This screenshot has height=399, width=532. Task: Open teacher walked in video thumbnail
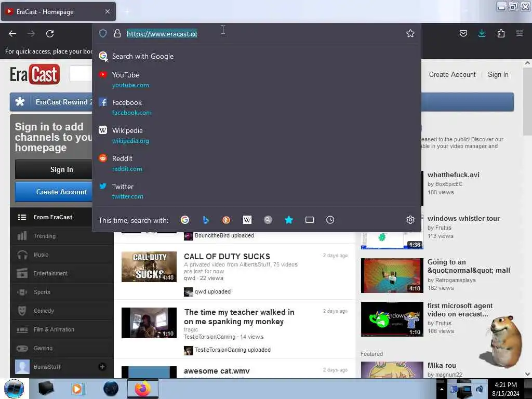(149, 323)
